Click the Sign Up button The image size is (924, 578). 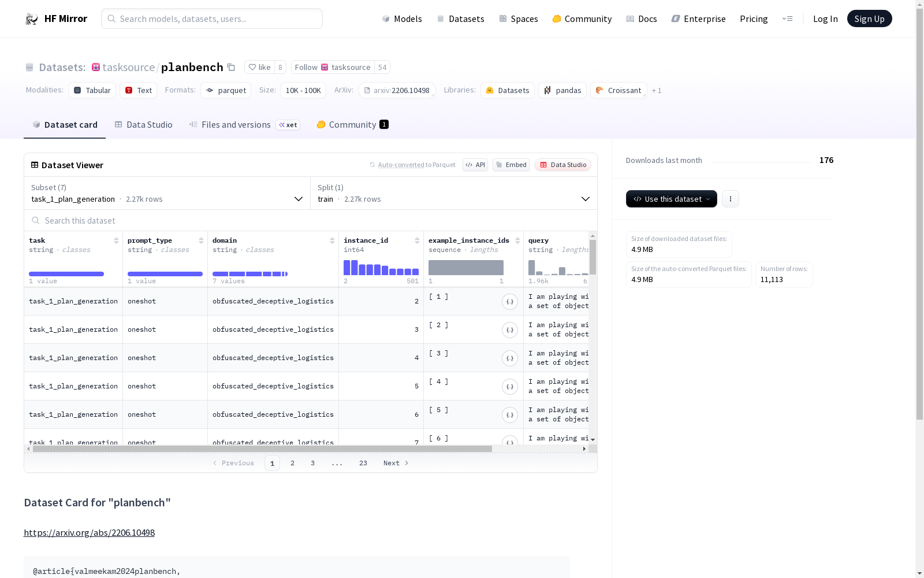870,18
